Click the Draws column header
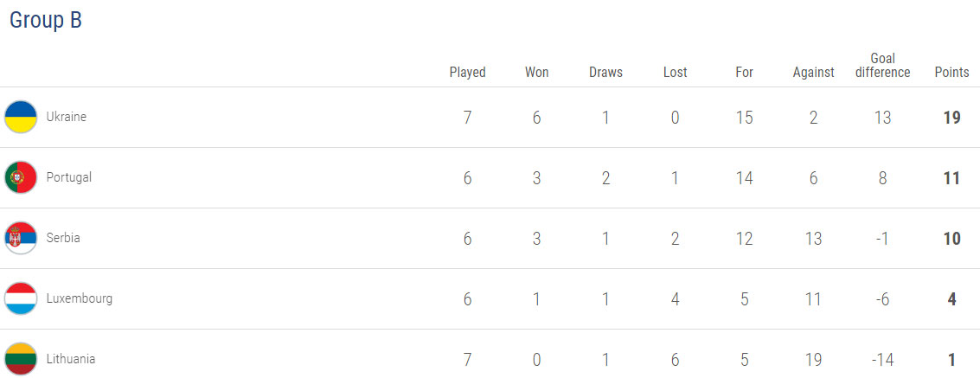Viewport: 980px width, 378px height. (x=605, y=73)
